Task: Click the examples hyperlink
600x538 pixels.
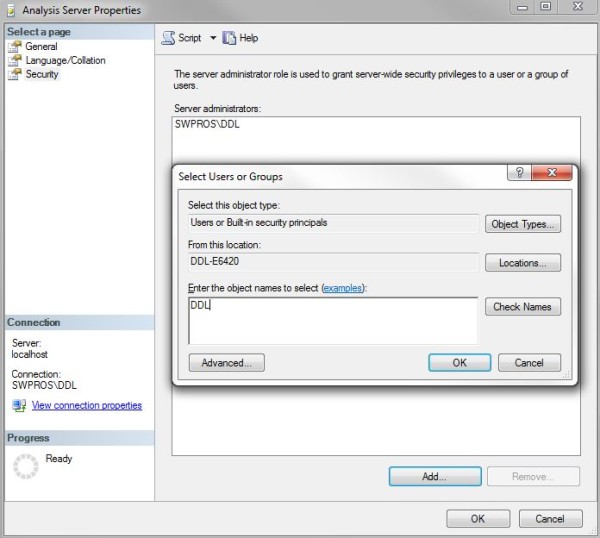Action: click(342, 288)
